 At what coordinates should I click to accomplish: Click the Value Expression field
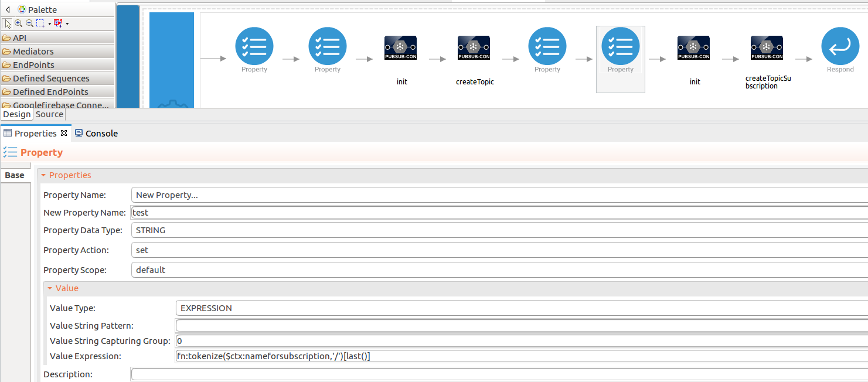pos(522,356)
